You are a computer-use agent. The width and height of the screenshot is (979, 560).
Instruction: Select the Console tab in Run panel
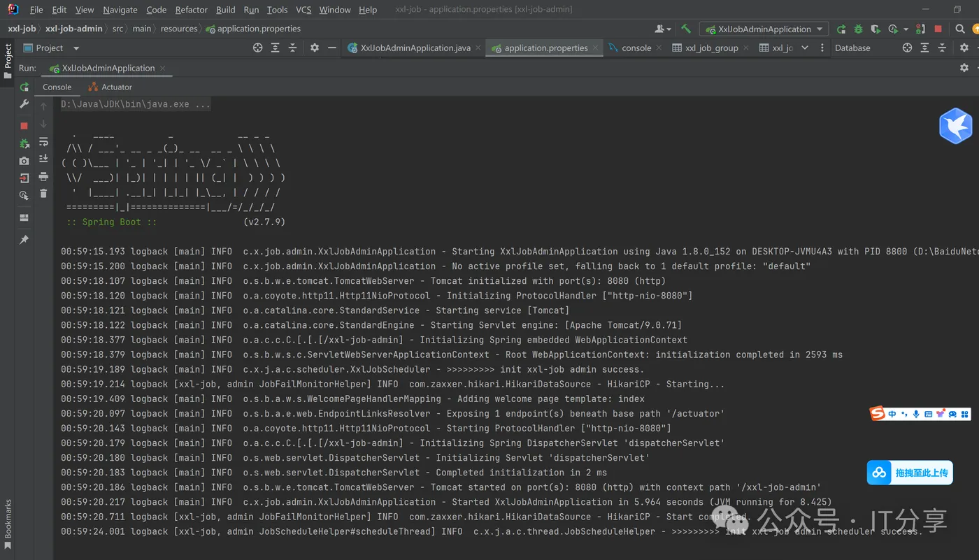pos(57,87)
